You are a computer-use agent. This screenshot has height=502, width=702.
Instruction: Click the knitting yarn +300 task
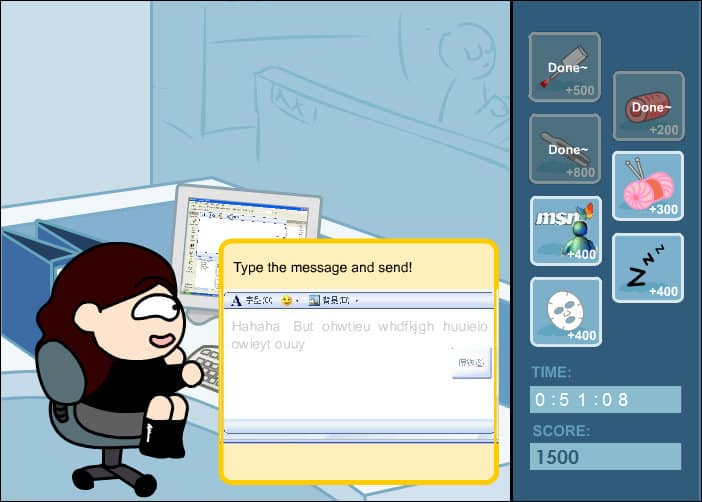(648, 186)
